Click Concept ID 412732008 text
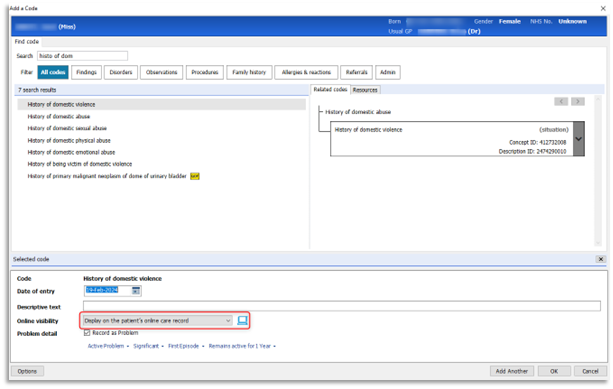This screenshot has width=613, height=389. (x=537, y=142)
